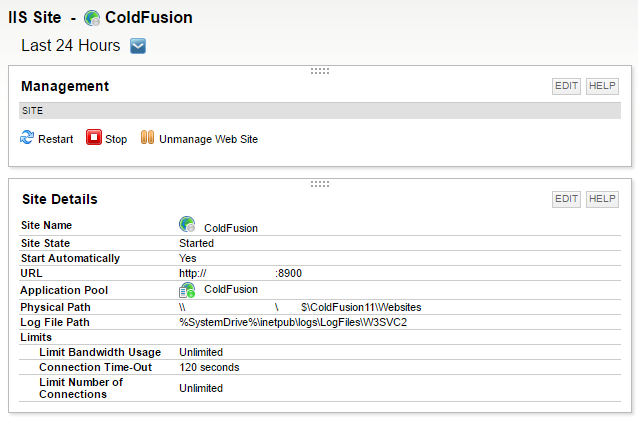Click HELP in the Management panel

coord(602,86)
